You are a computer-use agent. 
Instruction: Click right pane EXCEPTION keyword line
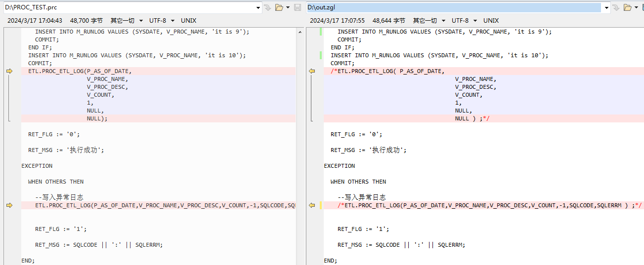[x=340, y=166]
